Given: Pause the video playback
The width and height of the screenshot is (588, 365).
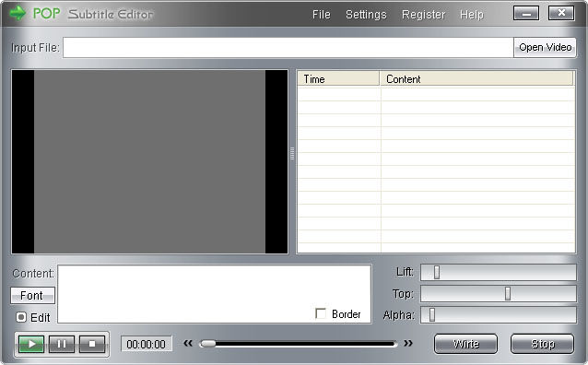Looking at the screenshot, I should (62, 344).
